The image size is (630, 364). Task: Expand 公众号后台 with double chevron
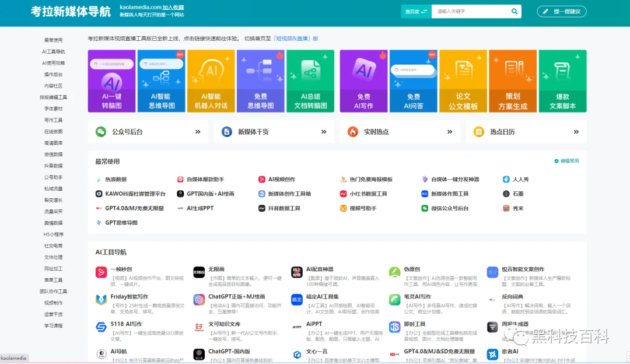(x=198, y=131)
